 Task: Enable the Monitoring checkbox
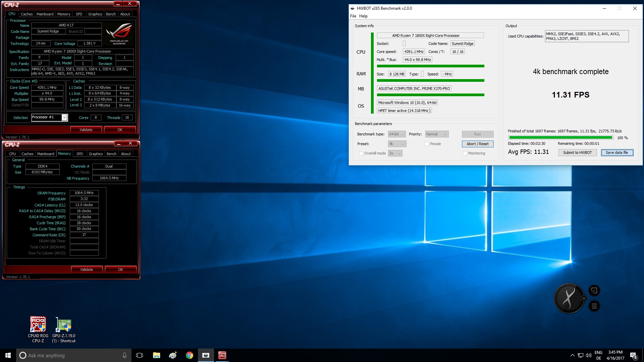tap(465, 154)
